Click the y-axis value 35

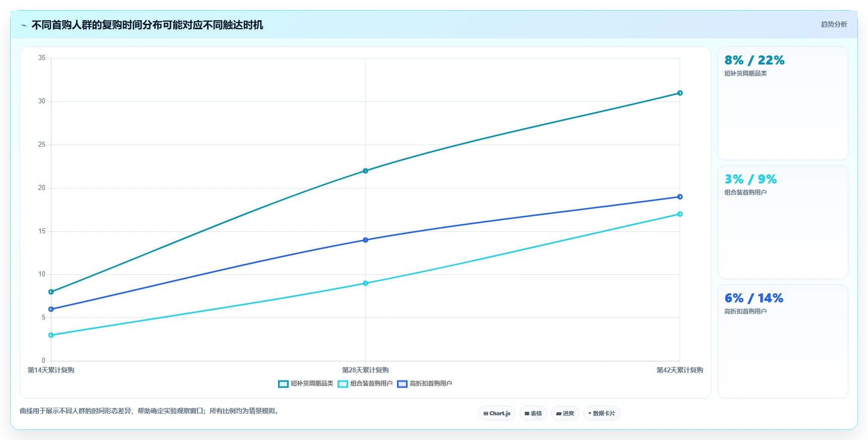point(42,58)
